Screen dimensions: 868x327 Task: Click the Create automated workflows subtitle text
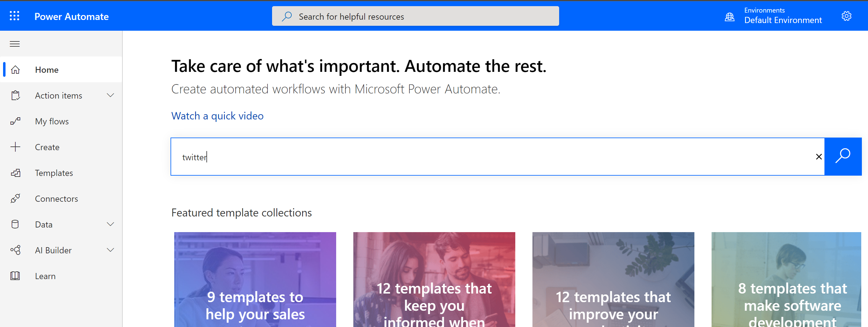click(336, 89)
